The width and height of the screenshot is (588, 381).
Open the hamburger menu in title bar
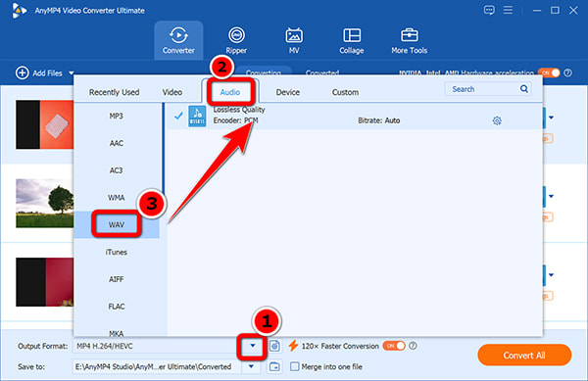508,10
